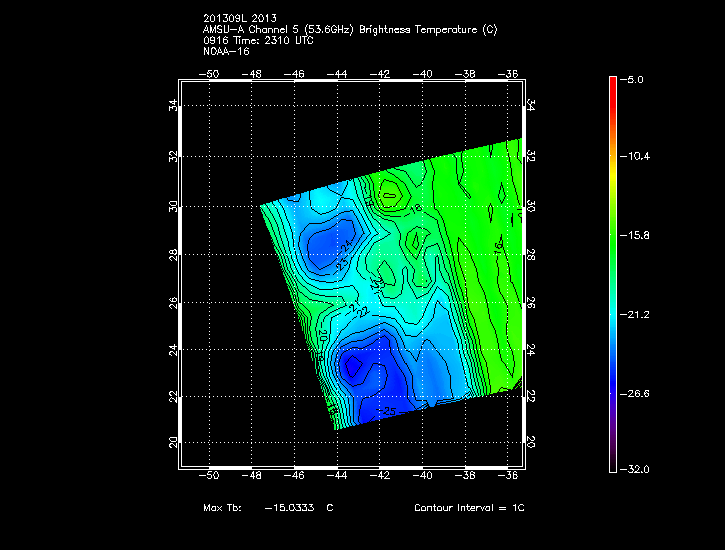Click the NOAA-16 satellite label
The image size is (725, 550).
pyautogui.click(x=225, y=51)
